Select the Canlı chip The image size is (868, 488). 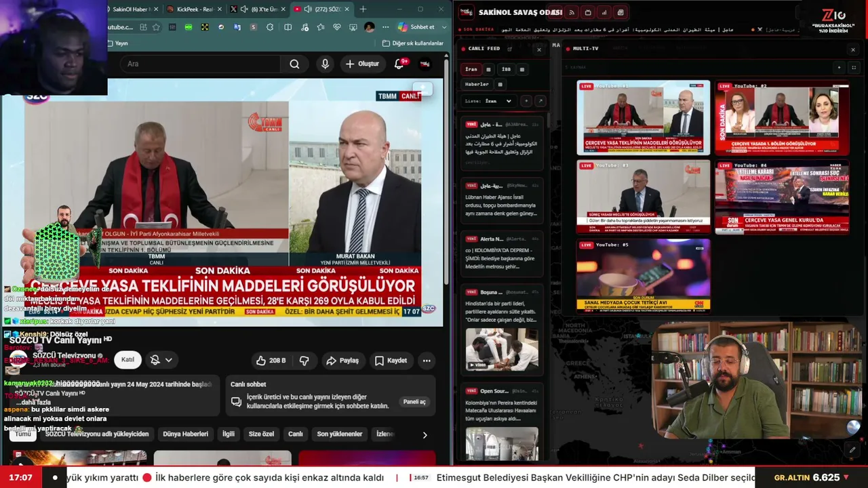pyautogui.click(x=296, y=434)
